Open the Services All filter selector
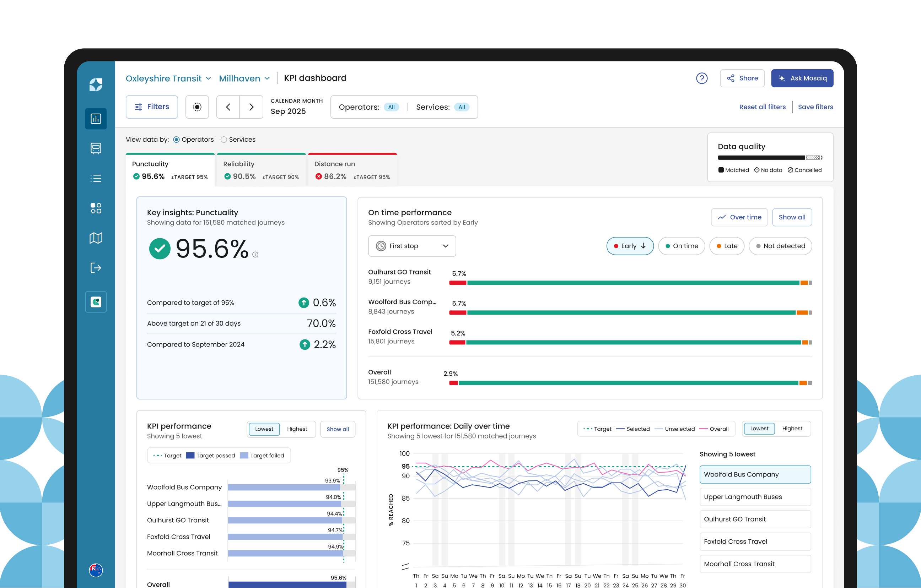 point(442,107)
